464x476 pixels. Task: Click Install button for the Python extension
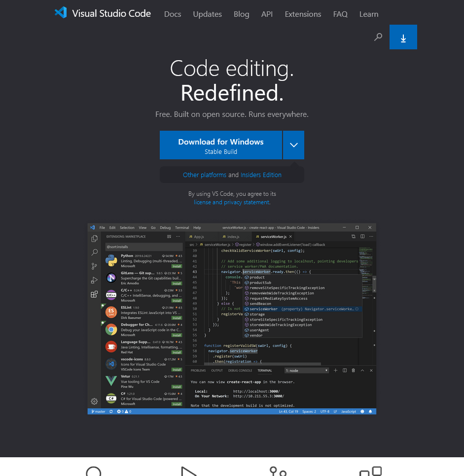(x=177, y=266)
